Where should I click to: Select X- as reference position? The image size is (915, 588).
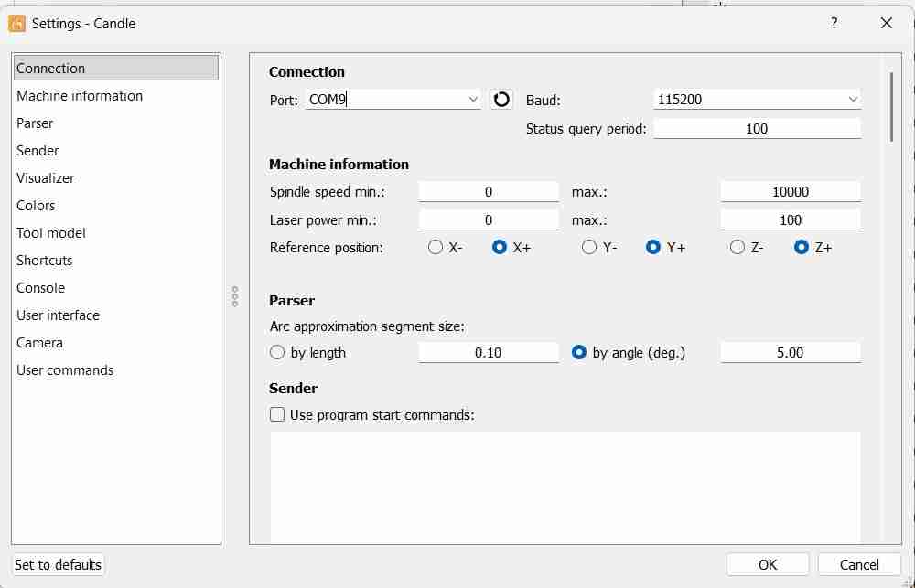coord(435,247)
